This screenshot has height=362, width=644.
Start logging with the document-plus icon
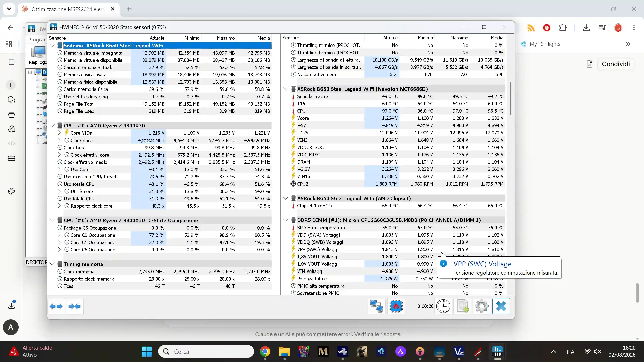click(462, 306)
